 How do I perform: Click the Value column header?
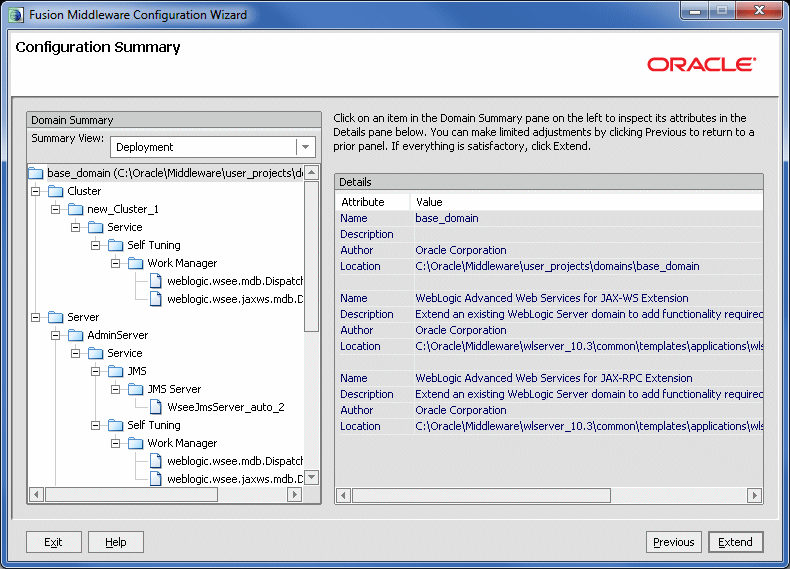pos(587,202)
